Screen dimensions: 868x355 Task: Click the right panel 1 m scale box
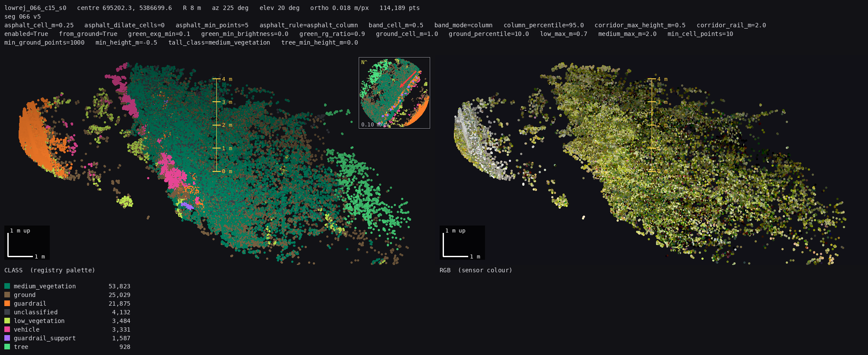(x=462, y=242)
